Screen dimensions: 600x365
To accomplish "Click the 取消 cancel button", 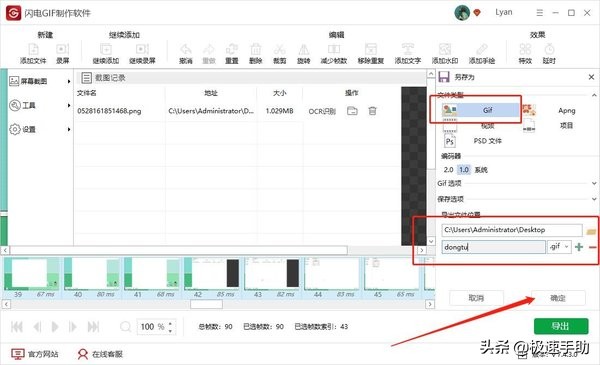I will (476, 298).
